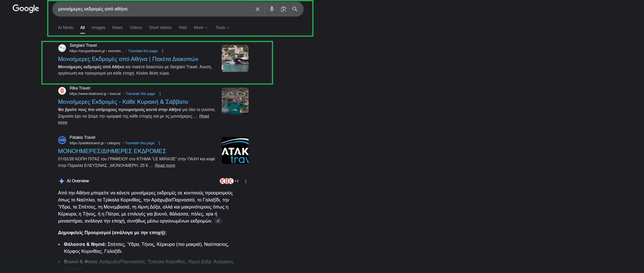This screenshot has height=273, width=644.
Task: Expand the More dropdown filter
Action: (200, 28)
